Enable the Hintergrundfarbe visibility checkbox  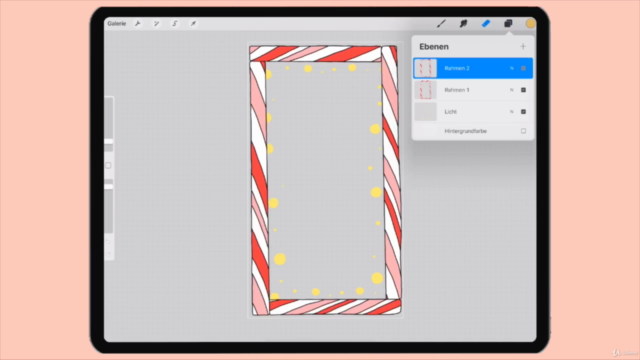pyautogui.click(x=523, y=131)
